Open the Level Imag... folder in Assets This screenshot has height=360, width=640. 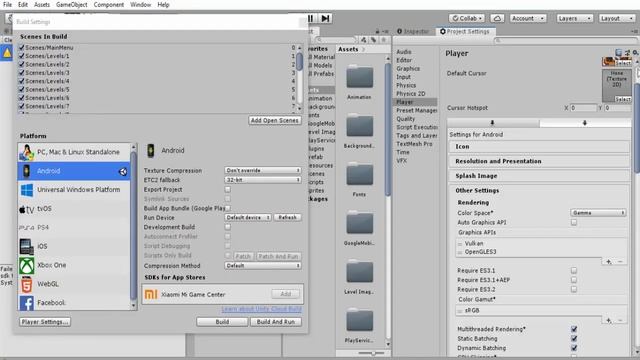360,272
